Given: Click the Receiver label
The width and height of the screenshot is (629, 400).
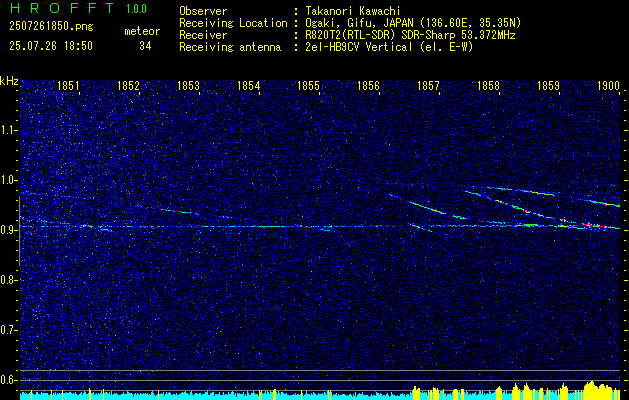Looking at the screenshot, I should coord(203,35).
